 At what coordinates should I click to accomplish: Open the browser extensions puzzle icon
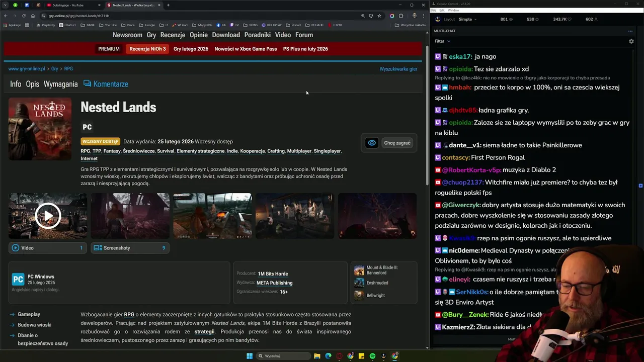[401, 16]
